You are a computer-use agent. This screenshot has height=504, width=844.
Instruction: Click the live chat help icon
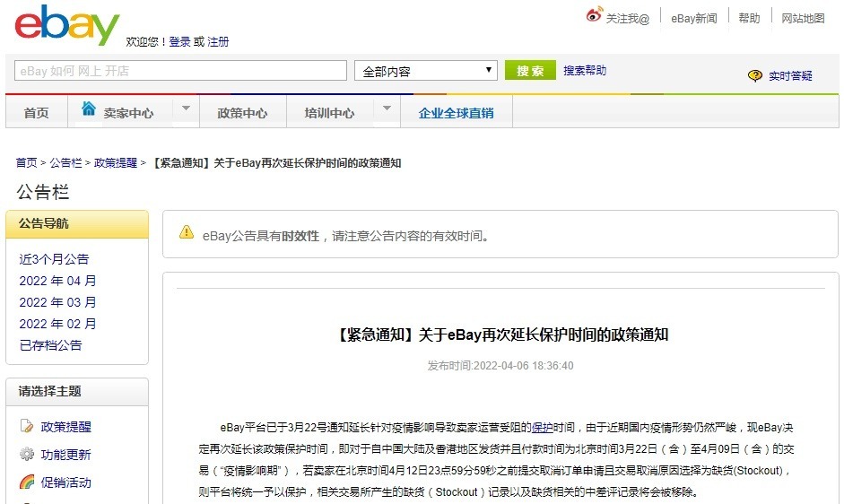pos(755,76)
